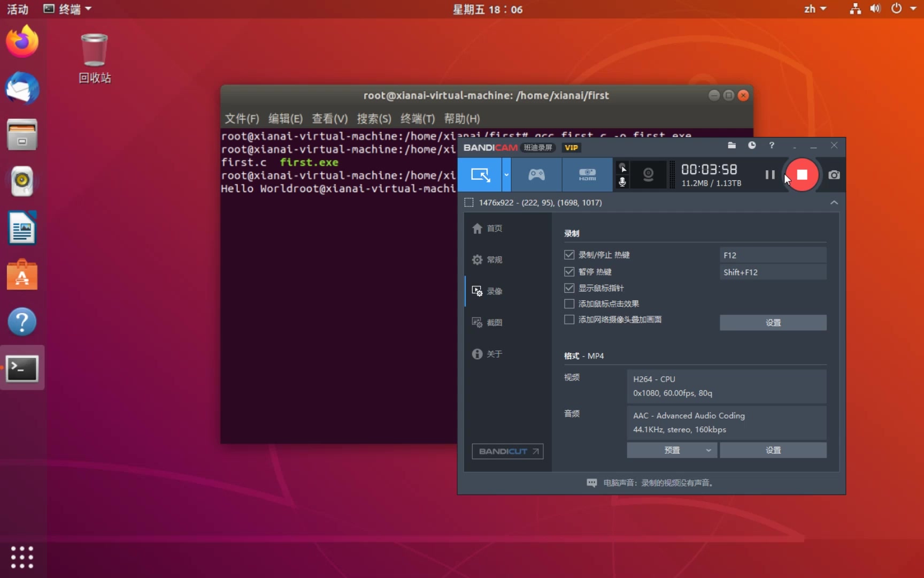Toggle webcam overlay icon in Bandicam
This screenshot has width=924, height=578.
tap(648, 175)
